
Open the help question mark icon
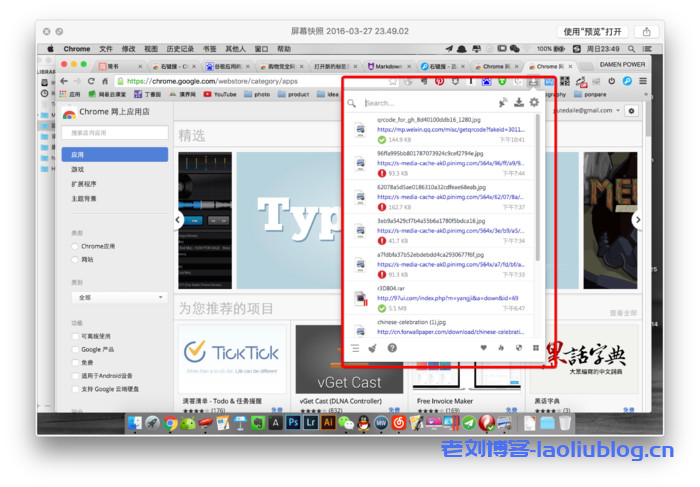pos(392,348)
